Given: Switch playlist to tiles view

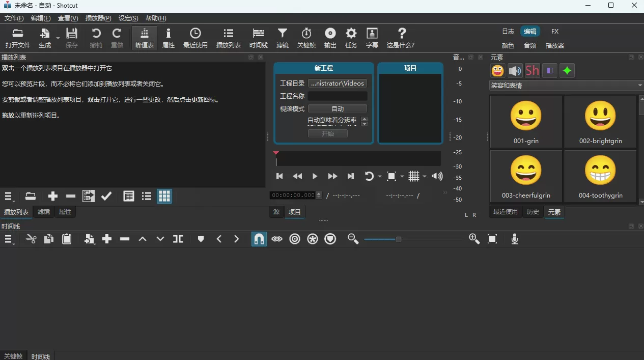Looking at the screenshot, I should tap(147, 197).
